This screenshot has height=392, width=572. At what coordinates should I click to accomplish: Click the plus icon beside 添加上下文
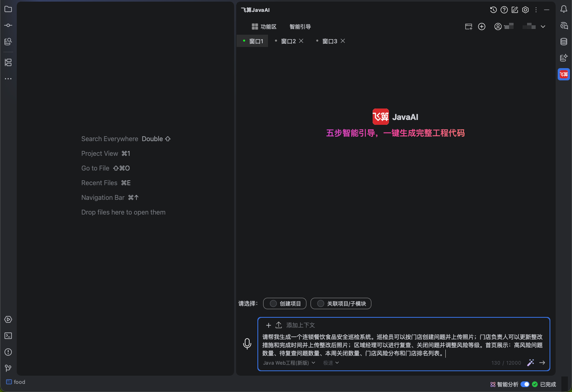click(x=269, y=325)
